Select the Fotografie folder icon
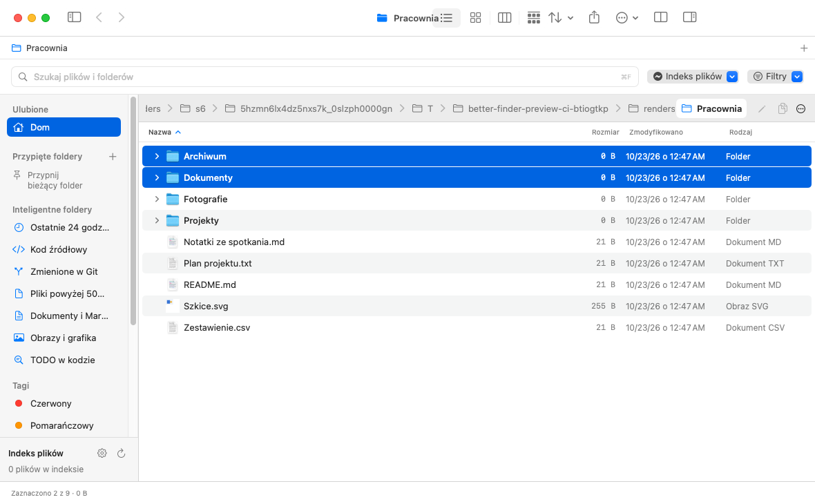 [x=173, y=199]
